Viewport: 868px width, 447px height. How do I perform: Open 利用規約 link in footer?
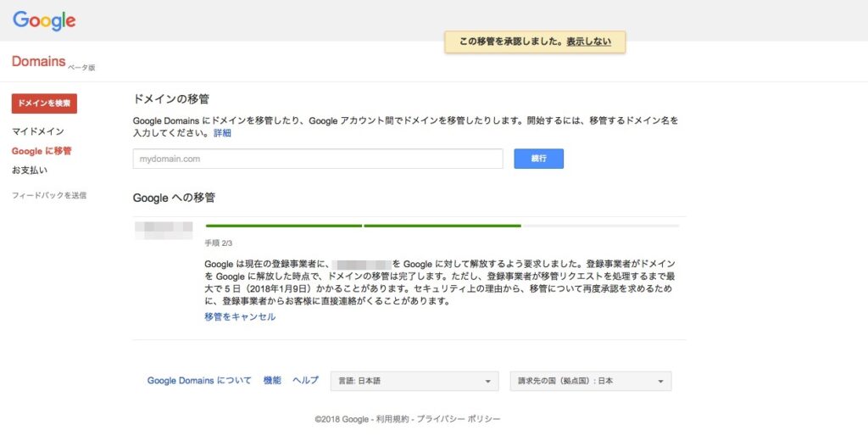[392, 419]
